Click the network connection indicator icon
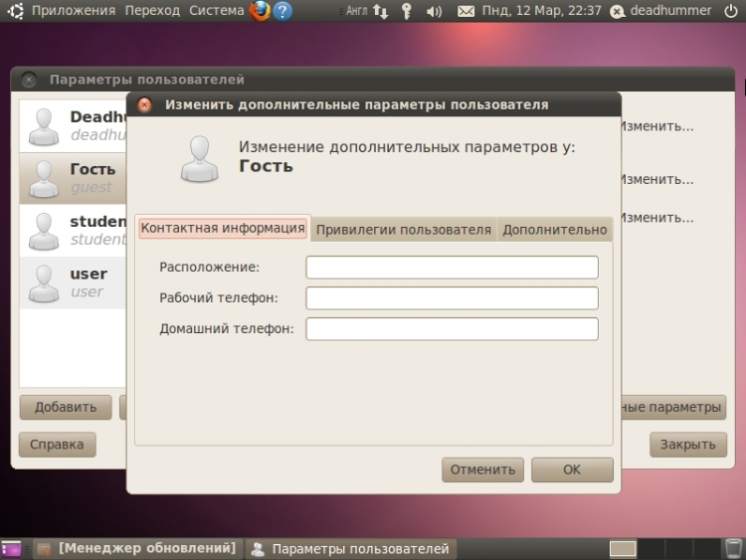This screenshot has width=746, height=560. click(380, 11)
